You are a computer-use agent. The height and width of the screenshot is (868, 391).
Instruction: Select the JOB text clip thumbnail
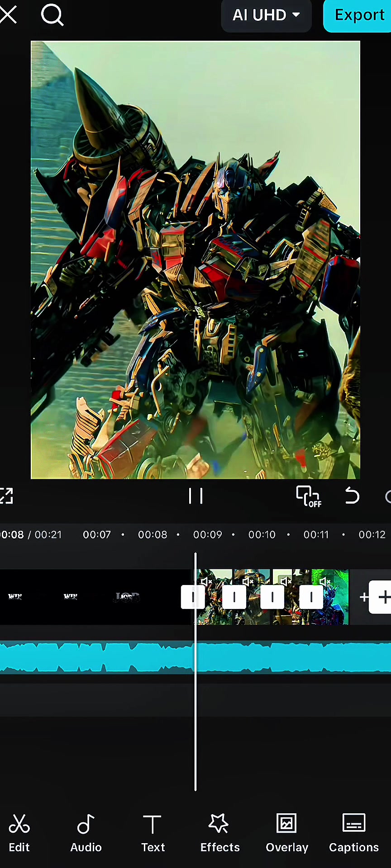pyautogui.click(x=127, y=597)
